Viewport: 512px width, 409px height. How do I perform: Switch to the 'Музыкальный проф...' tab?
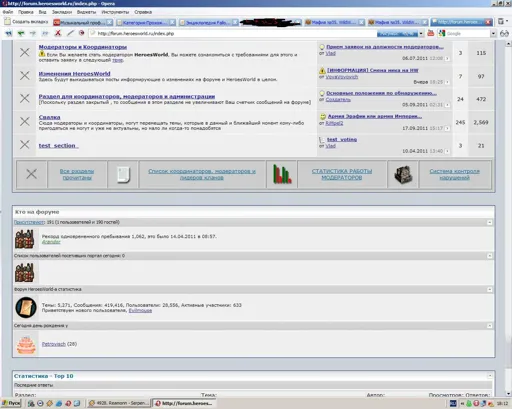coord(83,22)
